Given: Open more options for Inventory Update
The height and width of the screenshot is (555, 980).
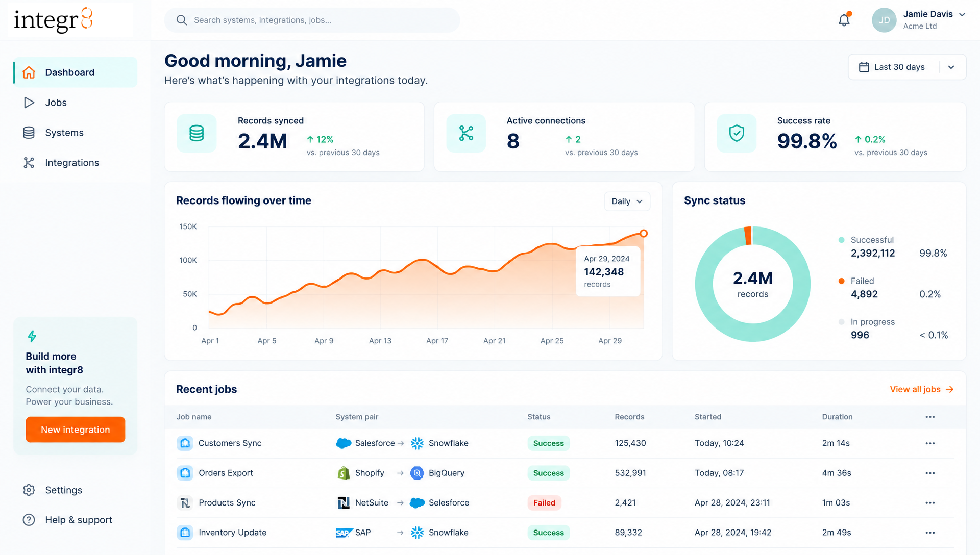Looking at the screenshot, I should tap(930, 533).
